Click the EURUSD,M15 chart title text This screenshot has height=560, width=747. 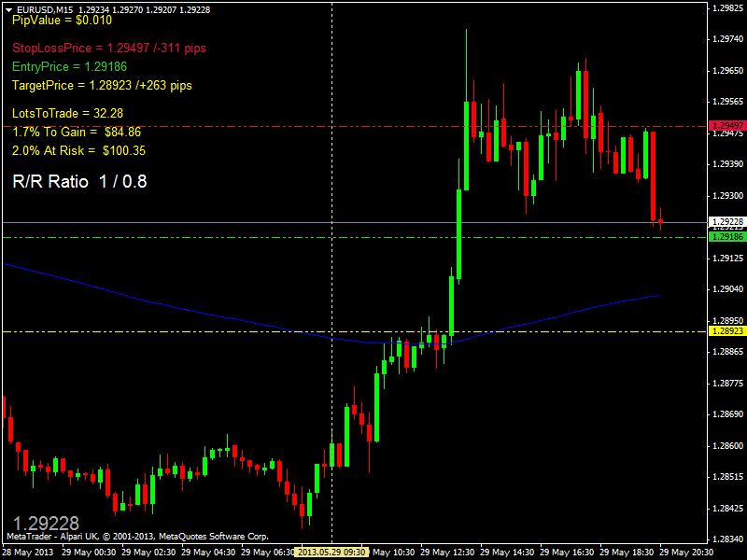coord(46,9)
